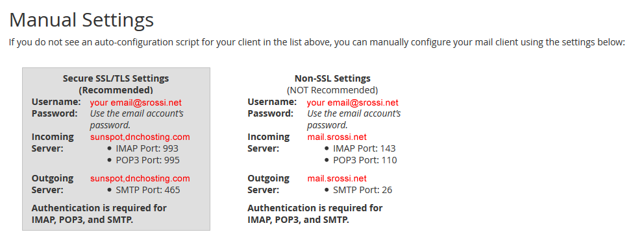The width and height of the screenshot is (644, 243).
Task: Click the auto-configuration script intro paragraph
Action: pos(317,43)
